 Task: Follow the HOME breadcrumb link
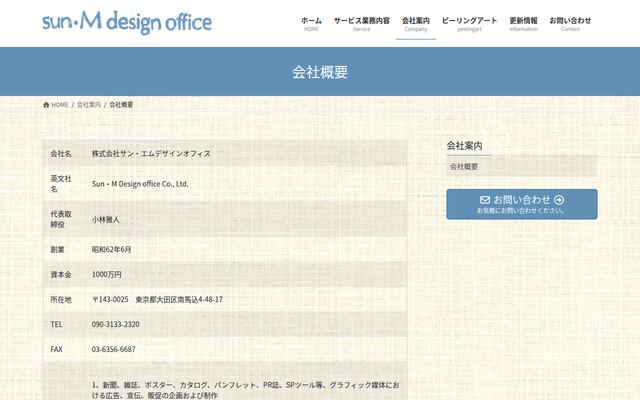pyautogui.click(x=60, y=105)
